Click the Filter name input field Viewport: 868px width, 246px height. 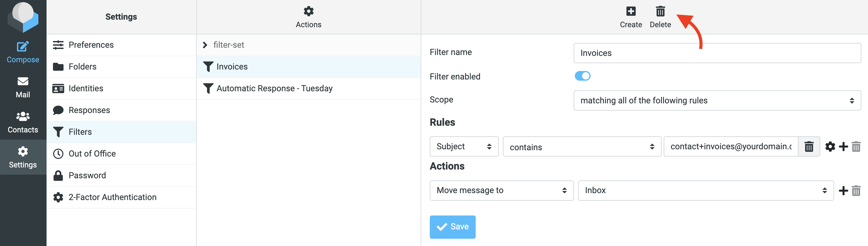[717, 53]
